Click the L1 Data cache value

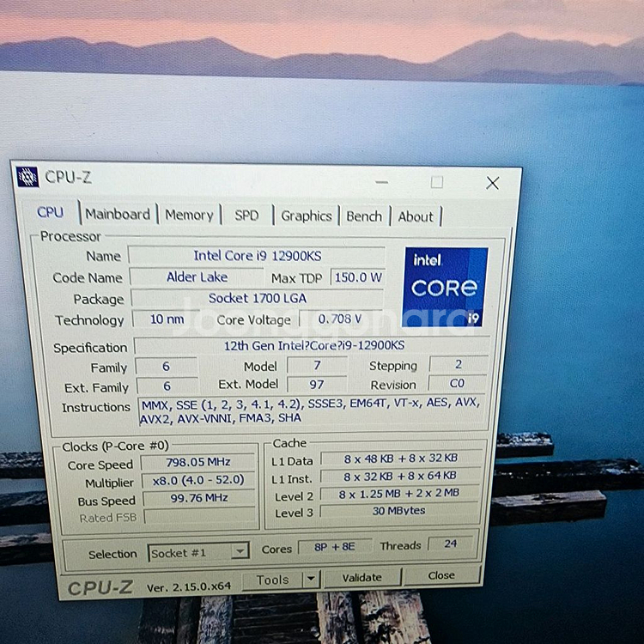point(401,459)
